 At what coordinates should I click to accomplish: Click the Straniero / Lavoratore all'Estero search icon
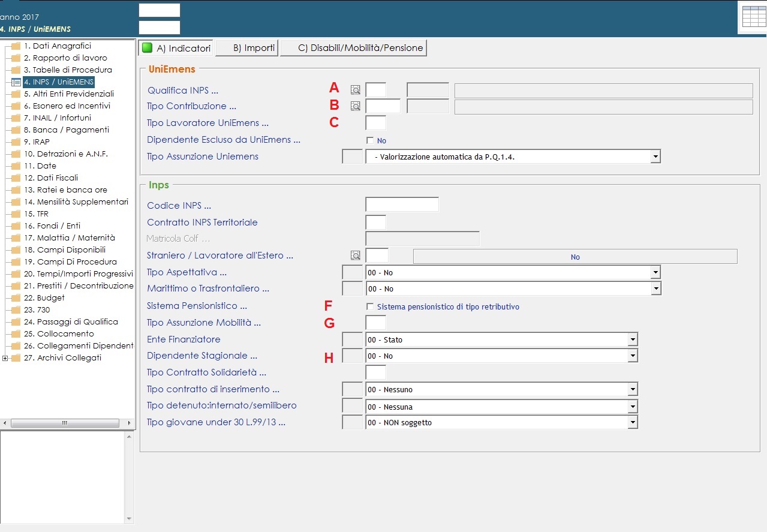(x=356, y=256)
